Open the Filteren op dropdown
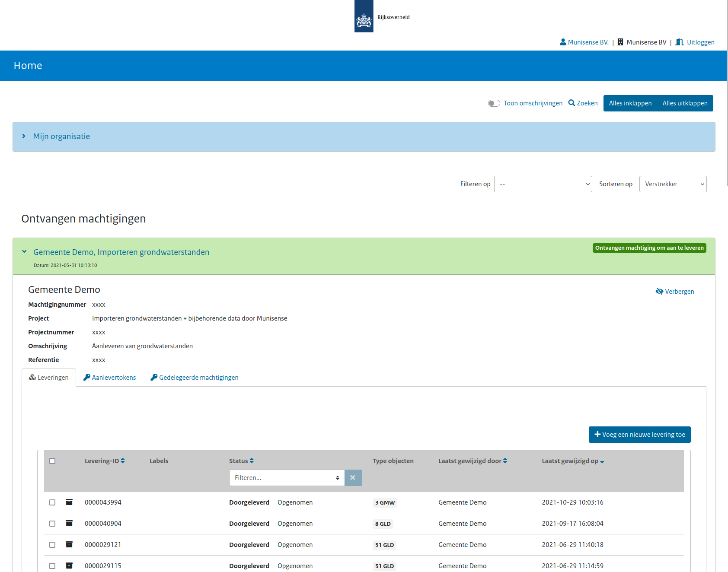 coord(543,184)
